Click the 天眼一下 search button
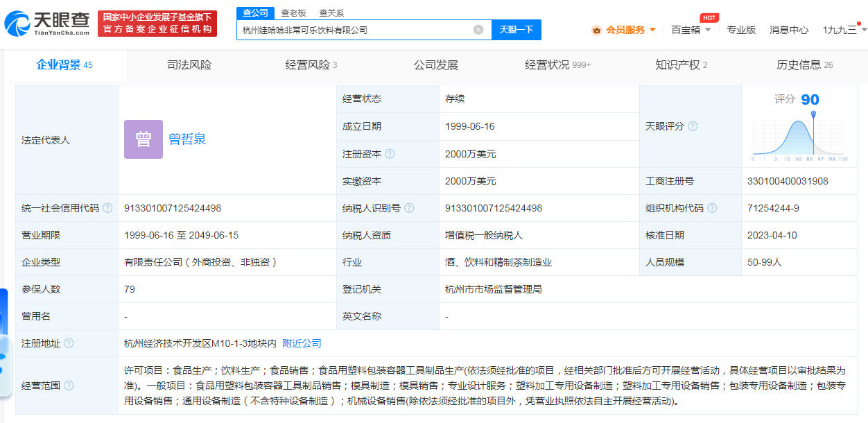Viewport: 868px width, 423px height. click(517, 30)
